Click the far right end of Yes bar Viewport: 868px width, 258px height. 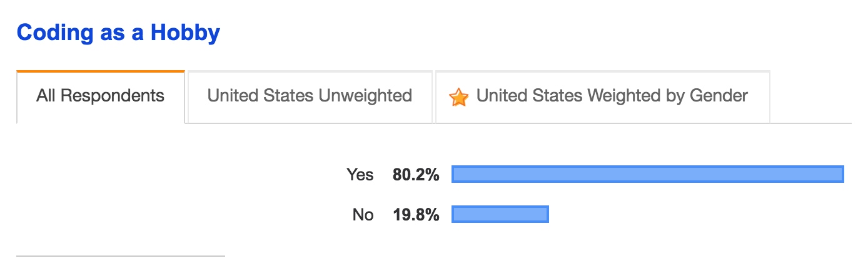pos(840,174)
